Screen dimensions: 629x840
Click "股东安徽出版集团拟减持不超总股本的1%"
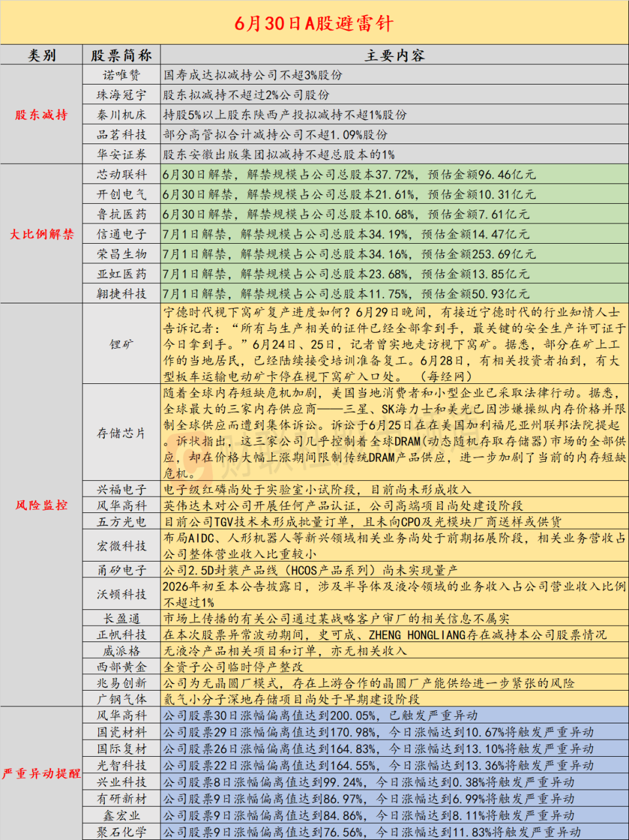278,155
